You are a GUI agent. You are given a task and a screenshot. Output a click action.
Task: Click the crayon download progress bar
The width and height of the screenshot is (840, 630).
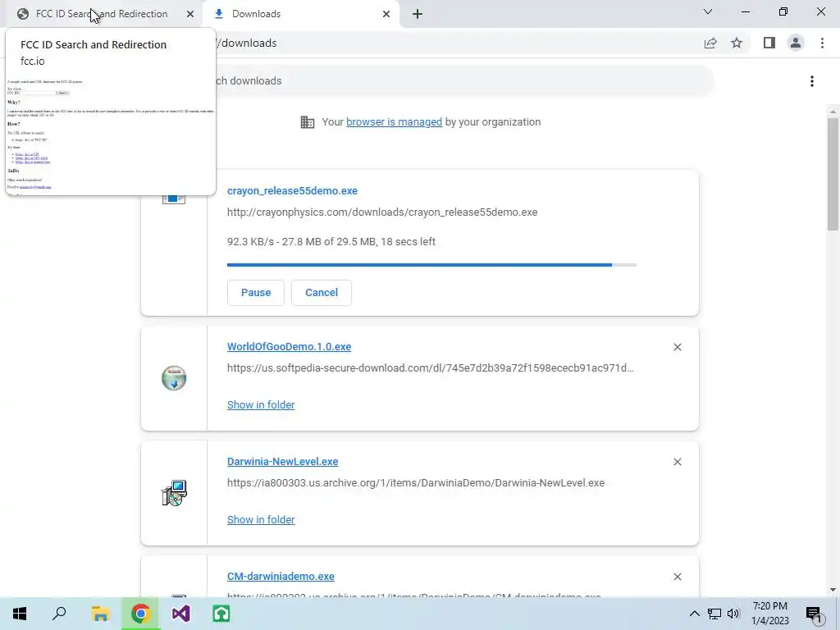coord(431,265)
